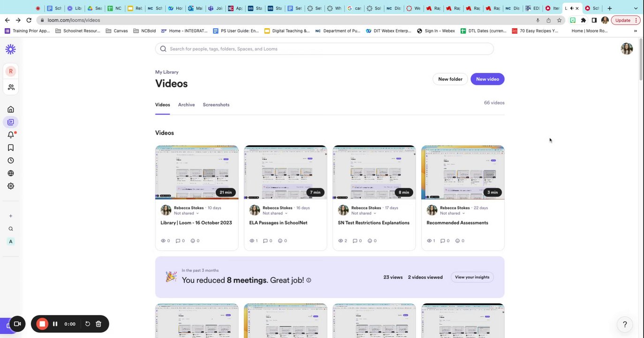Open the Chrome menu beside Update

pos(636,20)
